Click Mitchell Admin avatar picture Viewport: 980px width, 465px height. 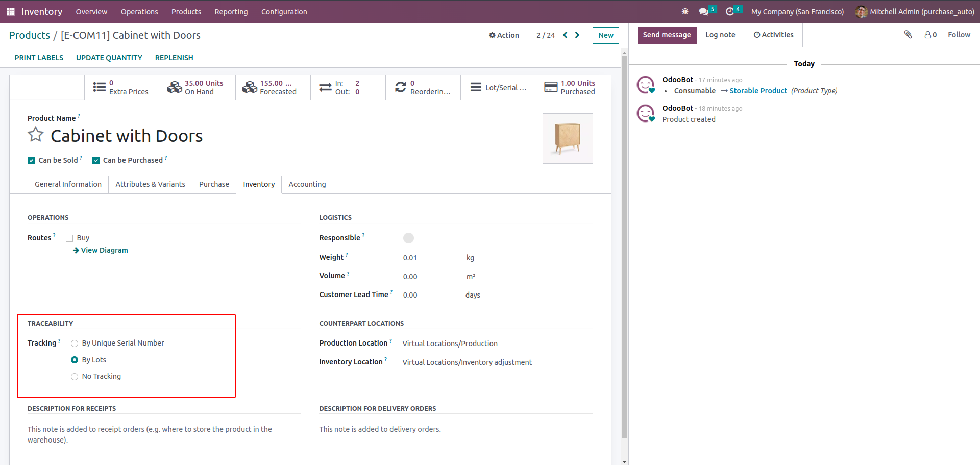coord(861,11)
